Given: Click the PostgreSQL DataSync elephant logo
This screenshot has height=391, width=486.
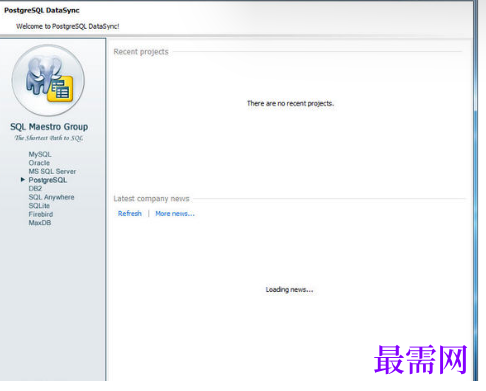Looking at the screenshot, I should click(x=48, y=80).
